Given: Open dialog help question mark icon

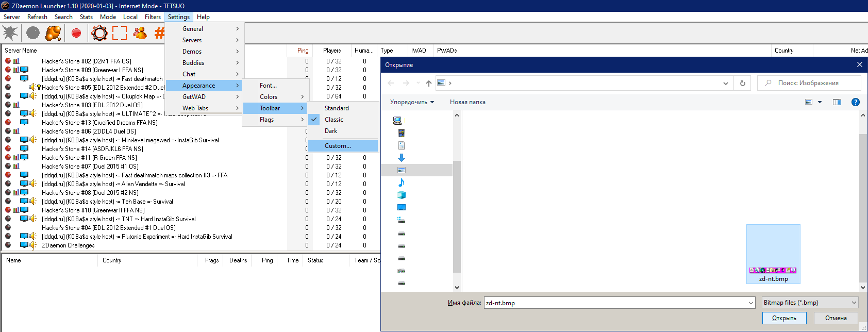Looking at the screenshot, I should pyautogui.click(x=856, y=102).
